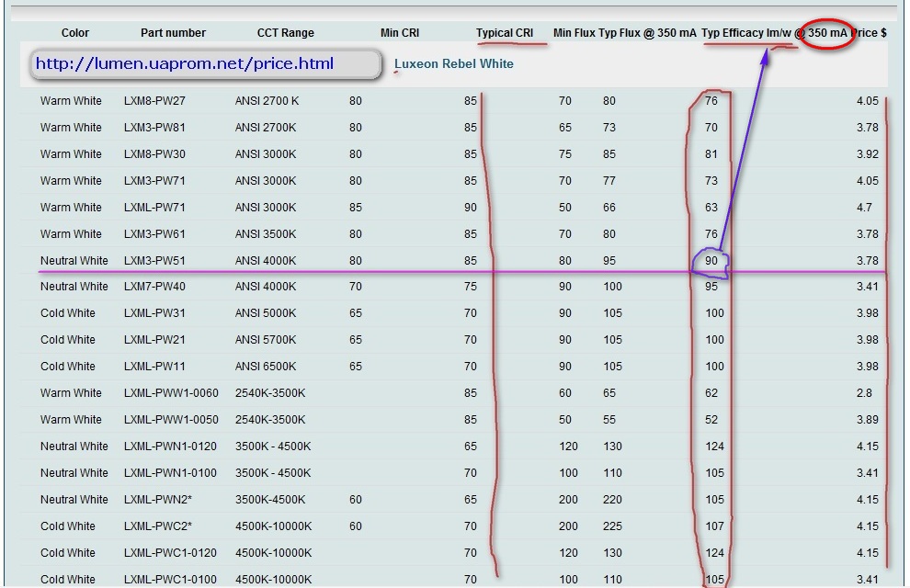Click the red-circled 350 mA header text
910x588 pixels.
827,33
